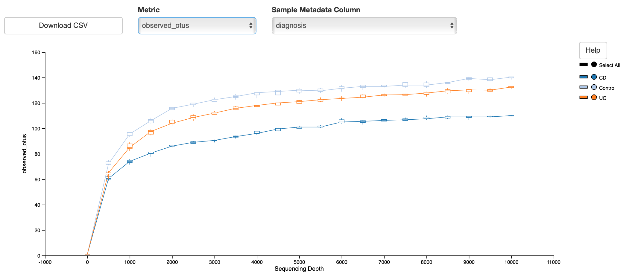Click the UC box at depth 2000

pos(172,121)
